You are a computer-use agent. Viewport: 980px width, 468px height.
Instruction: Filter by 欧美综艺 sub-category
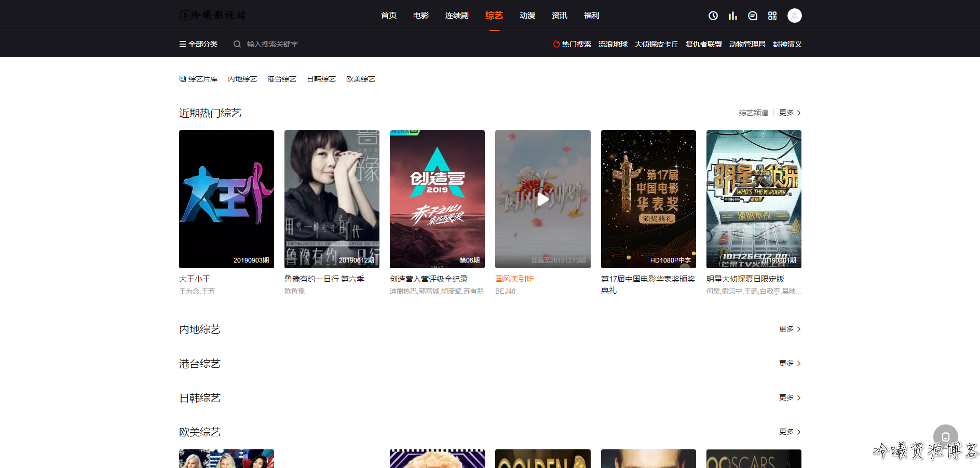coord(361,79)
